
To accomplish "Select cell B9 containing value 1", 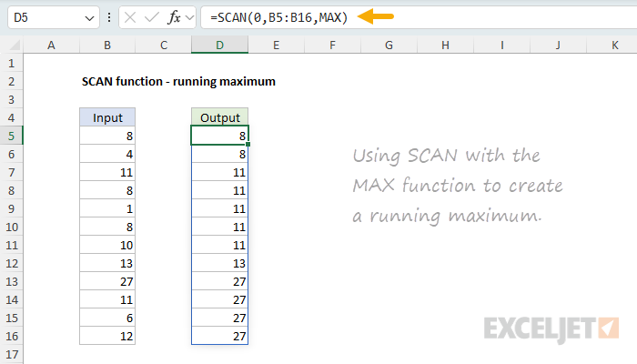I will 107,208.
